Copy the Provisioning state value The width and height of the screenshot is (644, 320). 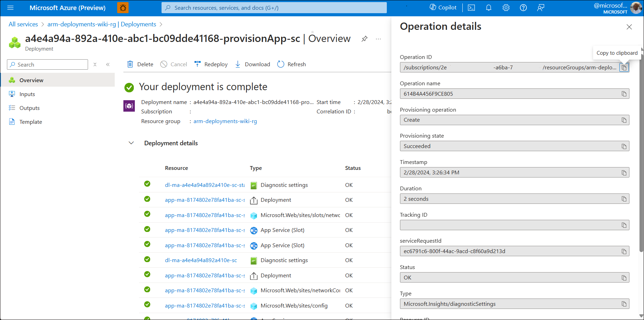click(624, 146)
